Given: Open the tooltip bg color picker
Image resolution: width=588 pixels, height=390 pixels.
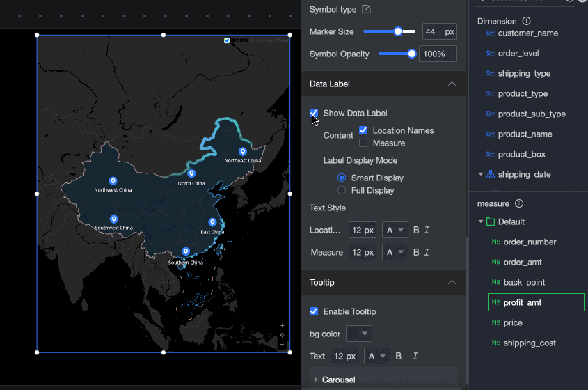Looking at the screenshot, I should 359,334.
